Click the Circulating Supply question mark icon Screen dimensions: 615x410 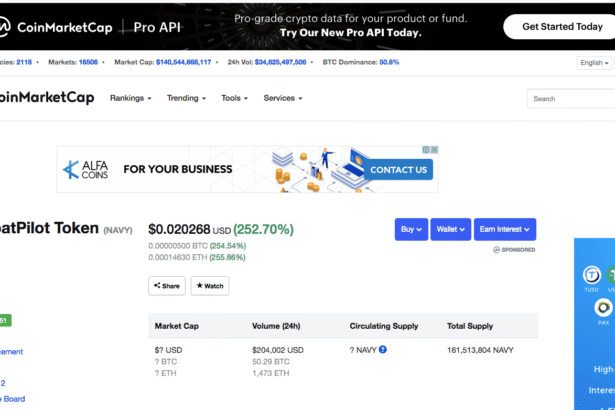[x=383, y=349]
